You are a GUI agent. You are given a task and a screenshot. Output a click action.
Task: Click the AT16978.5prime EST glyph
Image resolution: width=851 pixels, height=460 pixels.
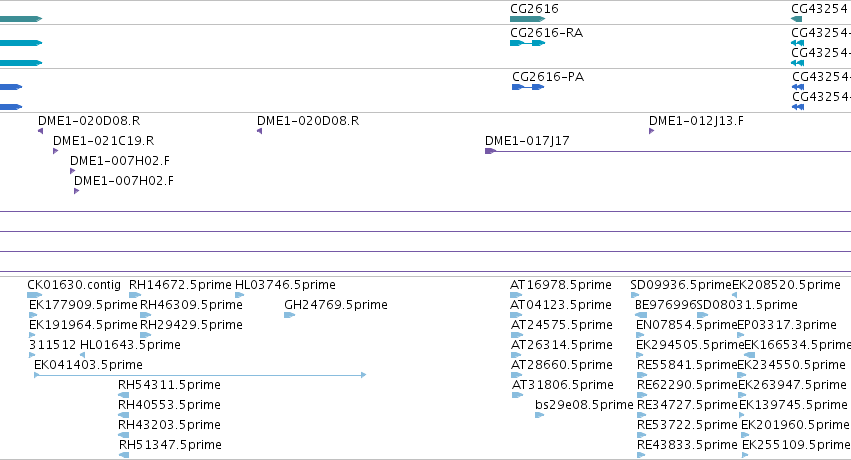[x=516, y=295]
